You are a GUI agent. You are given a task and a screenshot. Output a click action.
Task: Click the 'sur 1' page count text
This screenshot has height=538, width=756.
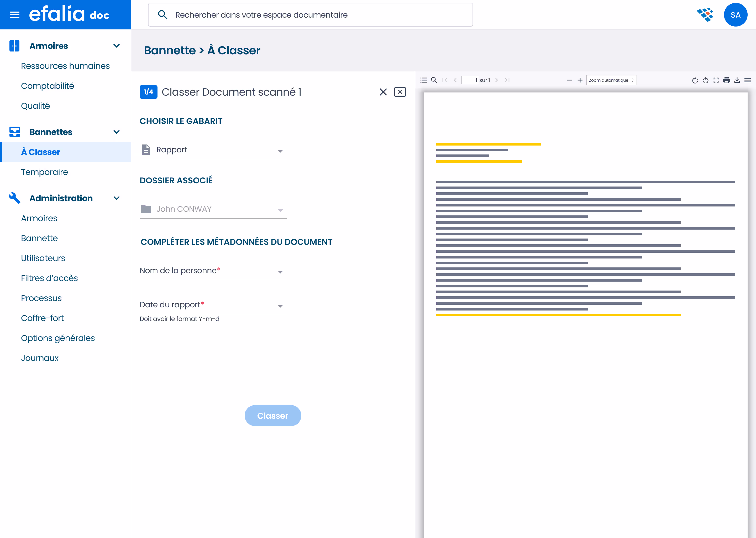[x=485, y=80]
